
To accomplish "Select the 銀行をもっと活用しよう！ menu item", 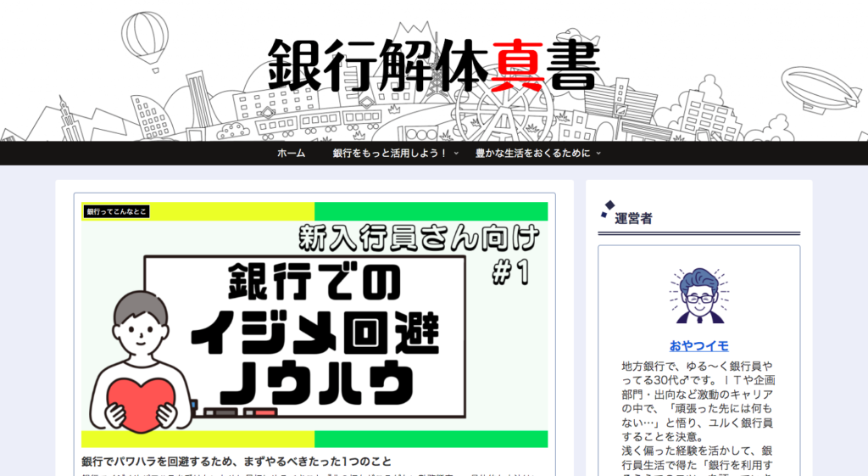I will [x=389, y=154].
